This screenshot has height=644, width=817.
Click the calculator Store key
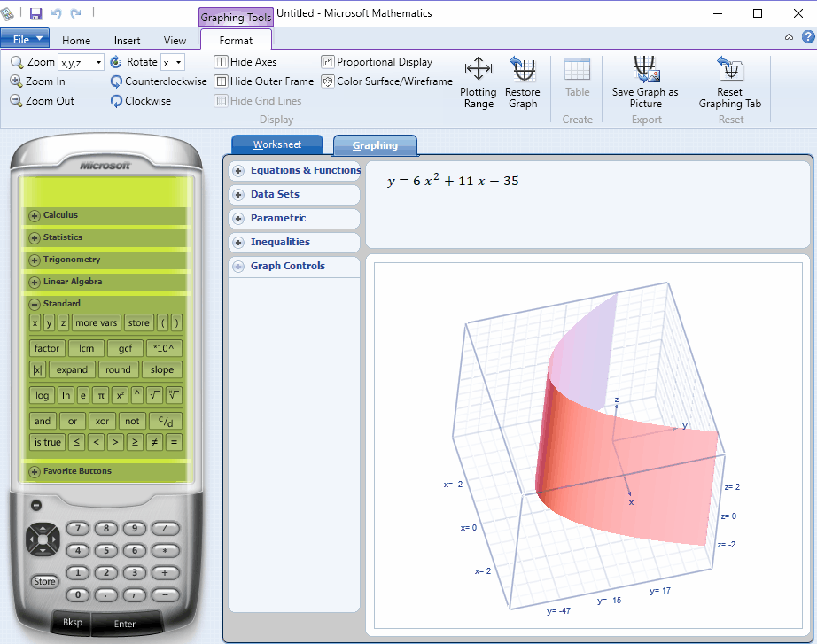[44, 581]
